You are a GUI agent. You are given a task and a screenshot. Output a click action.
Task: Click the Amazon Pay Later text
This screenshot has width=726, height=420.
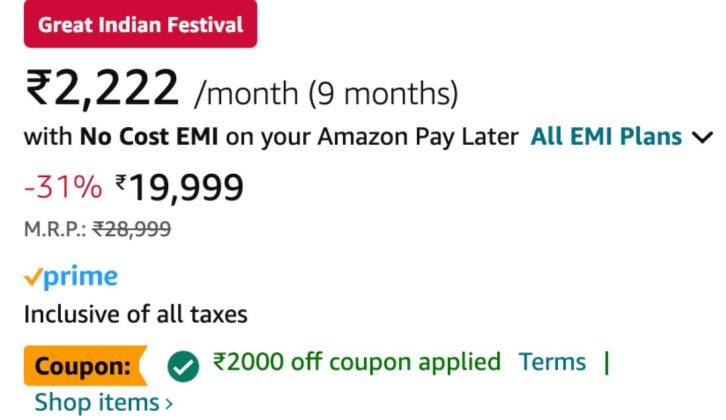(x=418, y=137)
